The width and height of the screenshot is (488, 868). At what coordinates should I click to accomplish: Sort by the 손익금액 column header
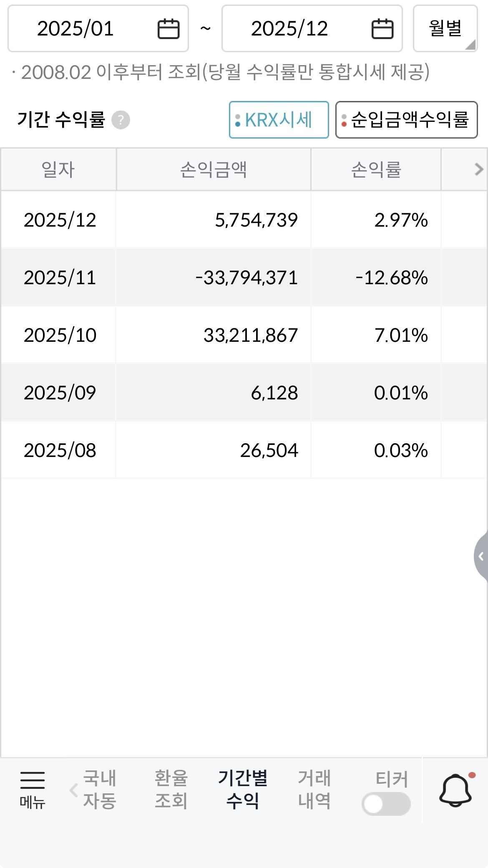click(x=214, y=169)
